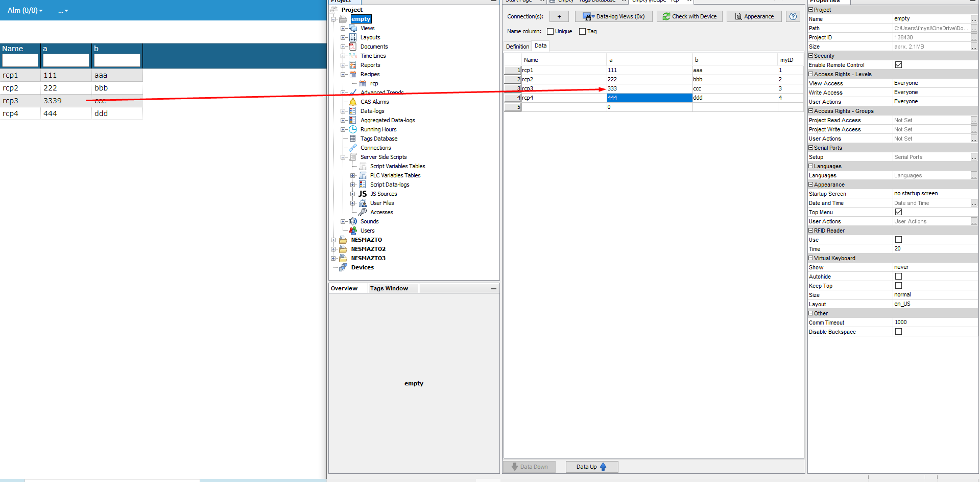The width and height of the screenshot is (980, 482).
Task: Click the Recipes table icon in the tree
Action: (x=353, y=74)
